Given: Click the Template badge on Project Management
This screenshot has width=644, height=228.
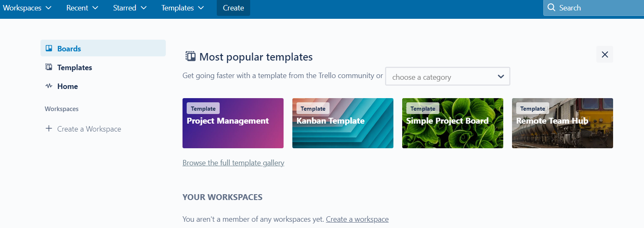Looking at the screenshot, I should click(x=203, y=108).
